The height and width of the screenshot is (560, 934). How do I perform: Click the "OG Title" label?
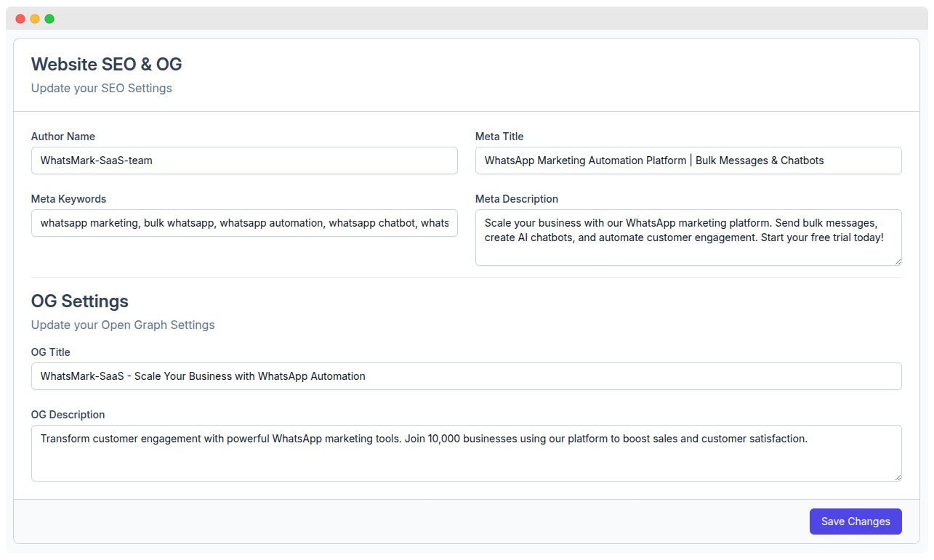51,352
